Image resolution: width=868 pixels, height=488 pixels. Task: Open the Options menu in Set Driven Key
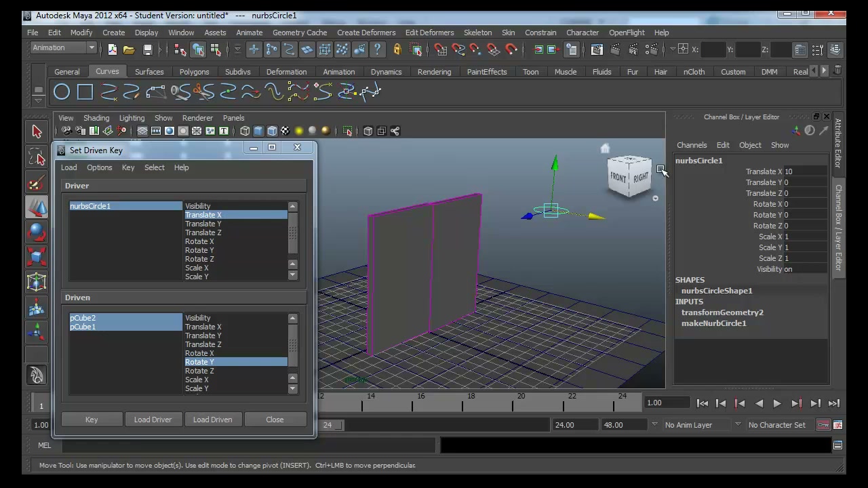[x=99, y=167]
